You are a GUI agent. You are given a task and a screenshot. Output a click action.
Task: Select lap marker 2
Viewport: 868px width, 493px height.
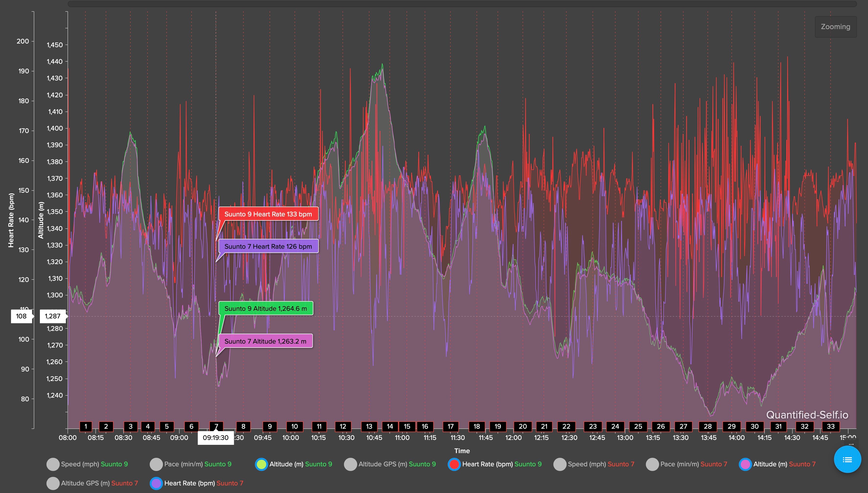coord(106,427)
